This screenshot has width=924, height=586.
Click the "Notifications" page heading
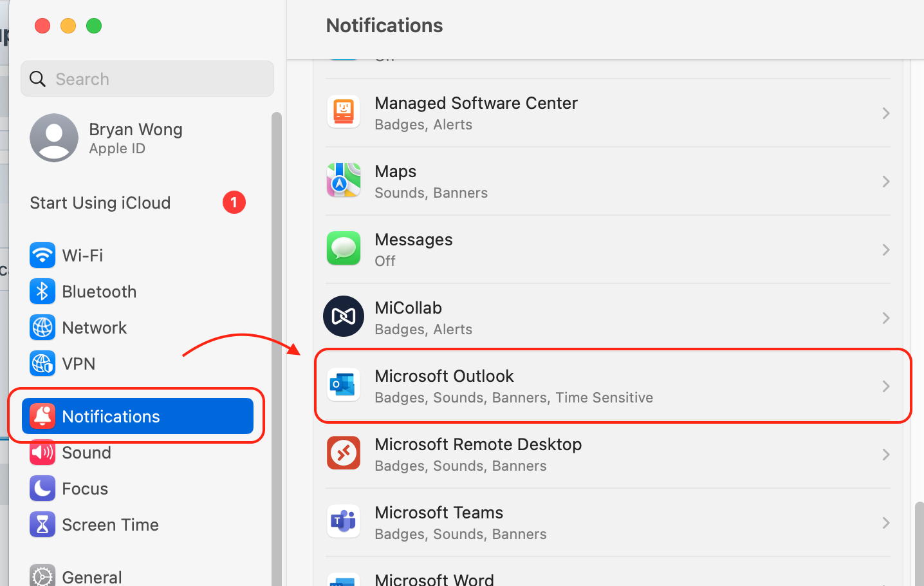point(384,26)
